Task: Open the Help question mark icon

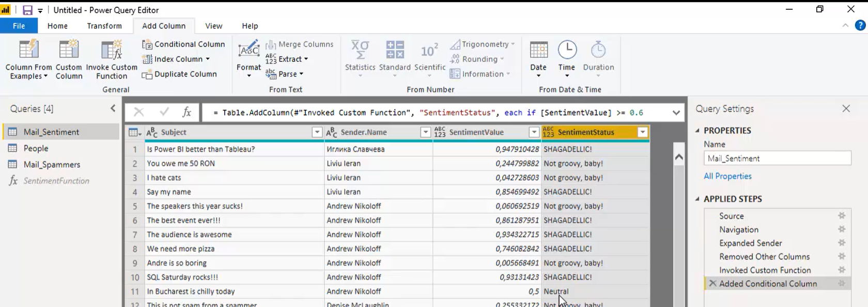Action: click(x=860, y=25)
